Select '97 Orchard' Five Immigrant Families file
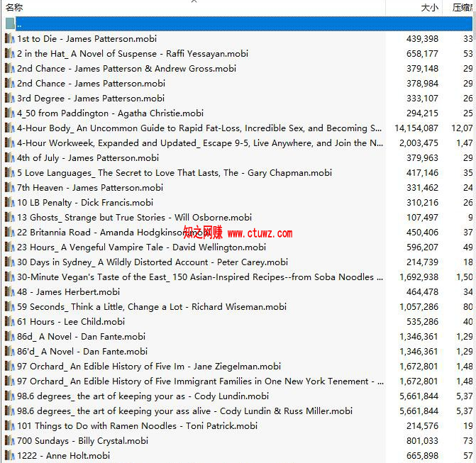This screenshot has height=463, width=476. pos(200,381)
